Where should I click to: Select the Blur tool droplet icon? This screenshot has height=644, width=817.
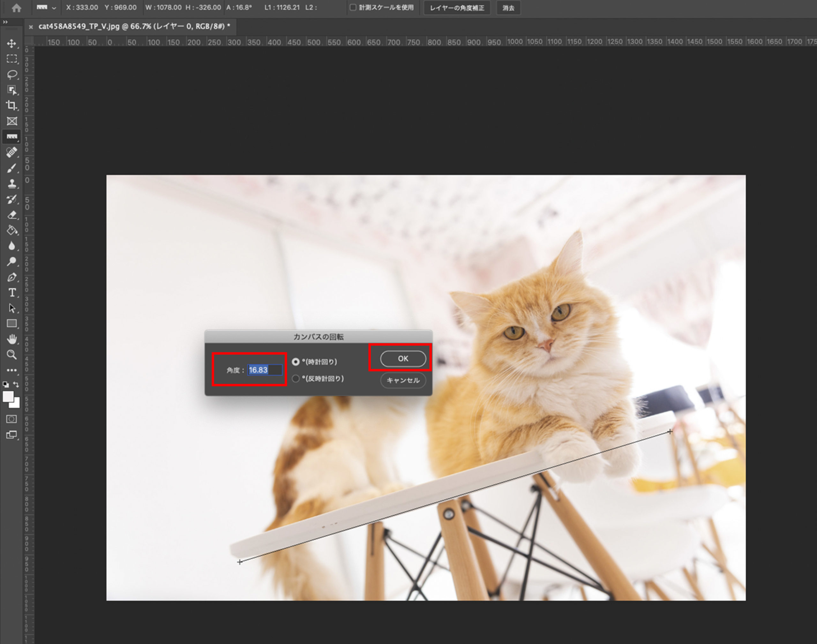[12, 246]
